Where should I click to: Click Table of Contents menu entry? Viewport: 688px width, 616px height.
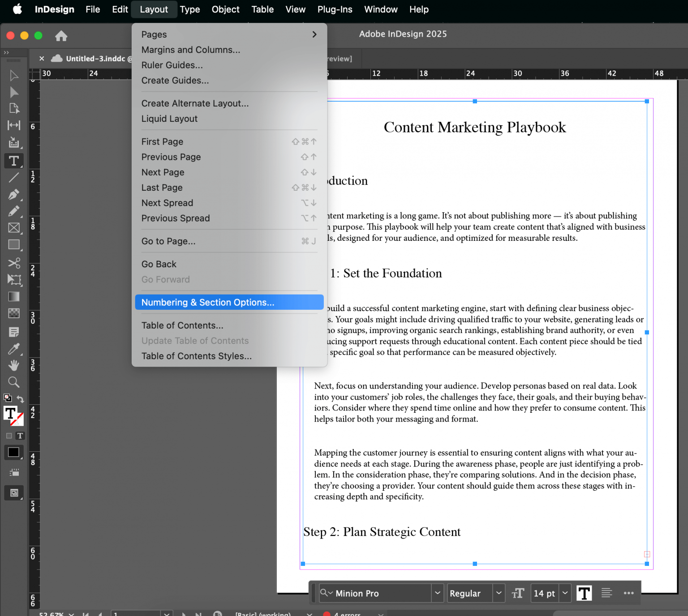click(182, 325)
